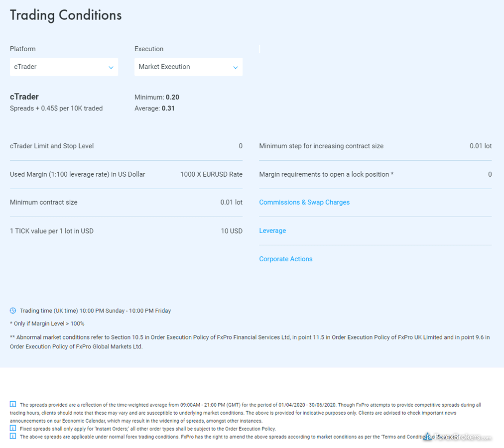The height and width of the screenshot is (448, 504).
Task: Click the '0.01 lot' value for Minimum step
Action: [x=481, y=146]
